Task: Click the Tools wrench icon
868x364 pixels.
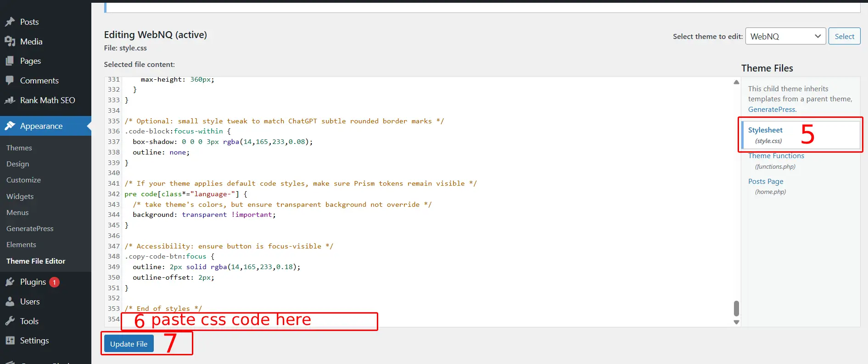Action: 10,321
